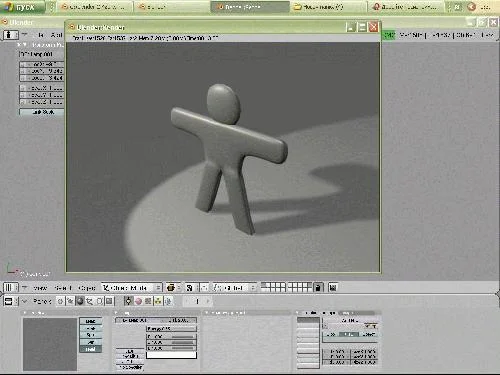Open the World buttons sub-context
500x375 pixels.
(x=168, y=301)
